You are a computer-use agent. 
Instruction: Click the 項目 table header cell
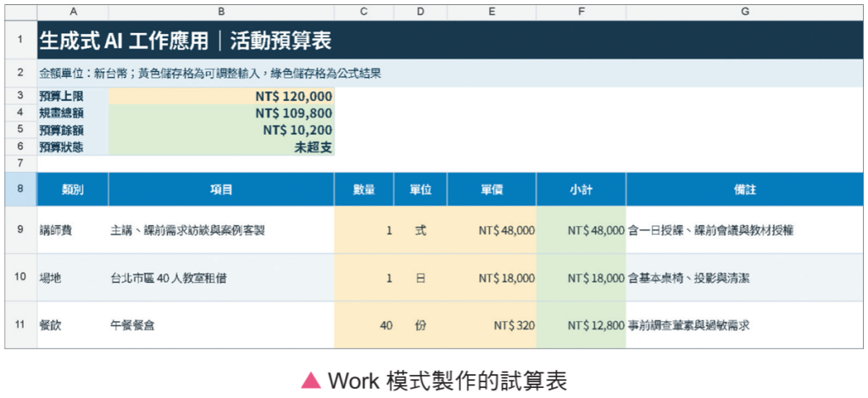point(221,189)
